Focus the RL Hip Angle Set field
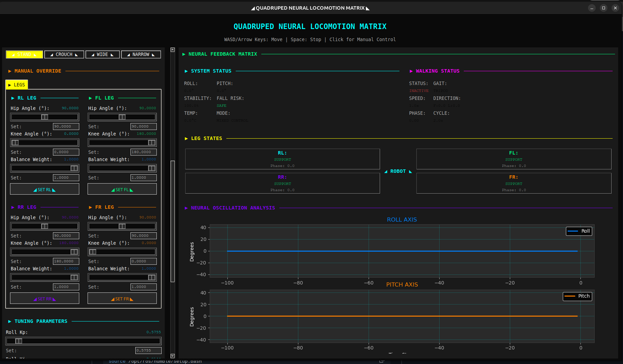Viewport: 623px width, 364px height. point(66,127)
